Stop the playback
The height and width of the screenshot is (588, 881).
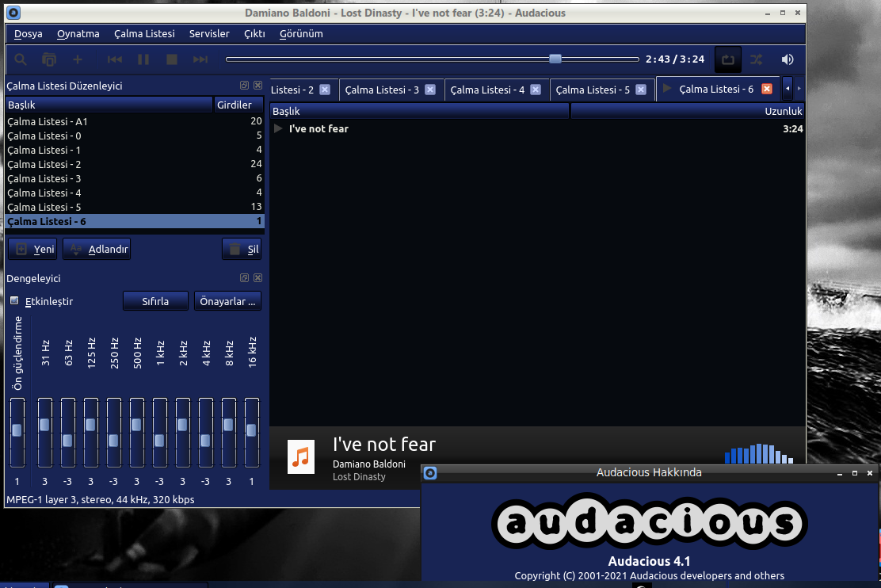point(172,59)
